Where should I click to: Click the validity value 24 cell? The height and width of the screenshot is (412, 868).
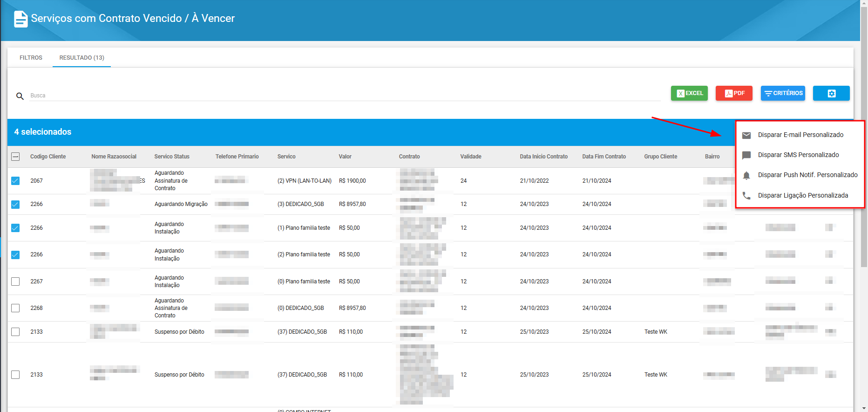[x=464, y=181]
